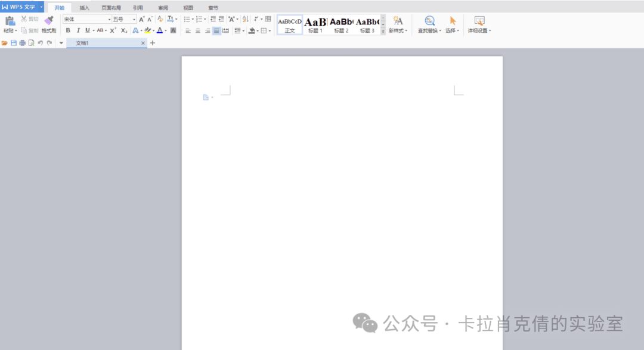The width and height of the screenshot is (644, 350).
Task: Open the font name 宋体 dropdown
Action: coord(109,20)
